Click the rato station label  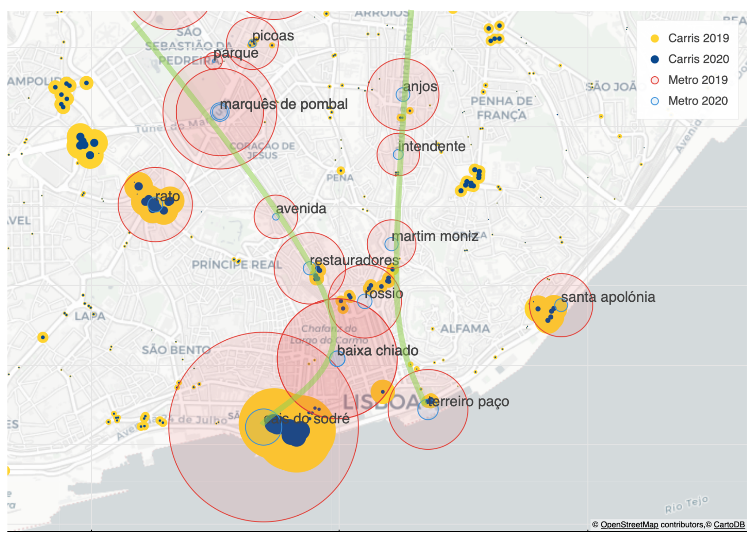click(168, 196)
